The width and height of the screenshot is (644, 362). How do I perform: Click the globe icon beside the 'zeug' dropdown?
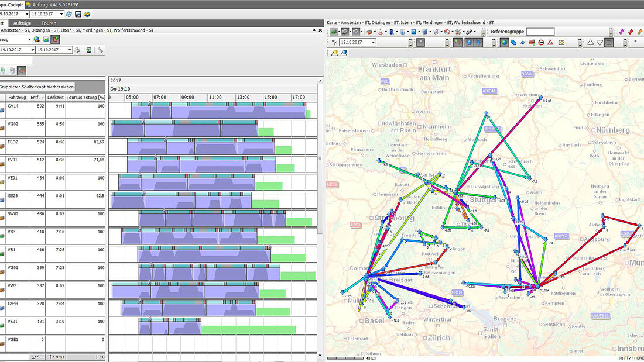(x=36, y=39)
